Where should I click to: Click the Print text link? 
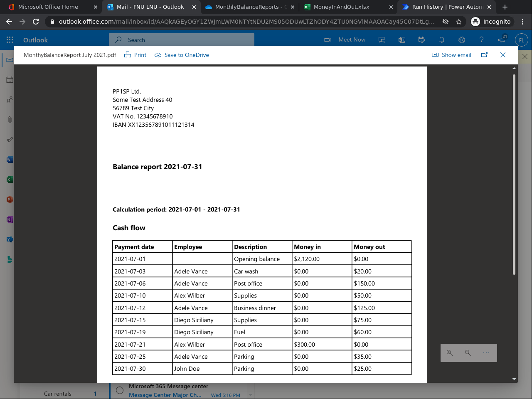(140, 55)
